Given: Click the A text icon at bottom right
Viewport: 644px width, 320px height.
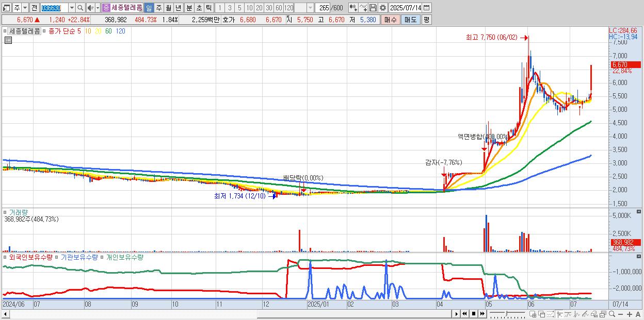Looking at the screenshot, I should [x=638, y=314].
